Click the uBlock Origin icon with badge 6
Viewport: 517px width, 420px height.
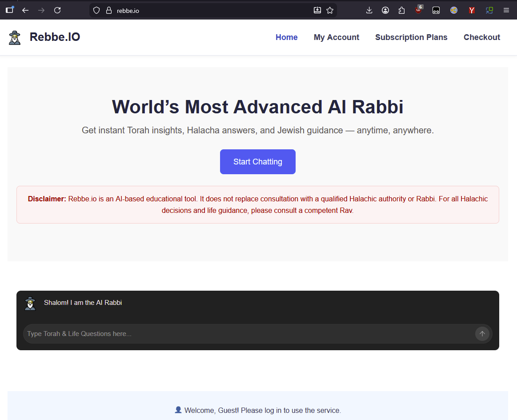point(419,10)
